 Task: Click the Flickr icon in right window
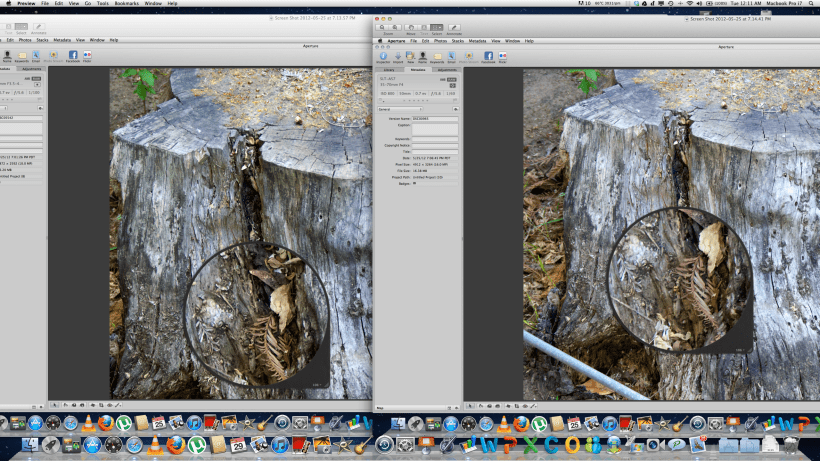pos(503,57)
